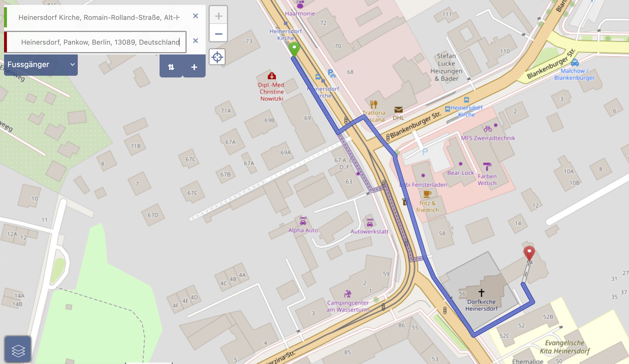Zoom in with the plus button

pos(218,16)
